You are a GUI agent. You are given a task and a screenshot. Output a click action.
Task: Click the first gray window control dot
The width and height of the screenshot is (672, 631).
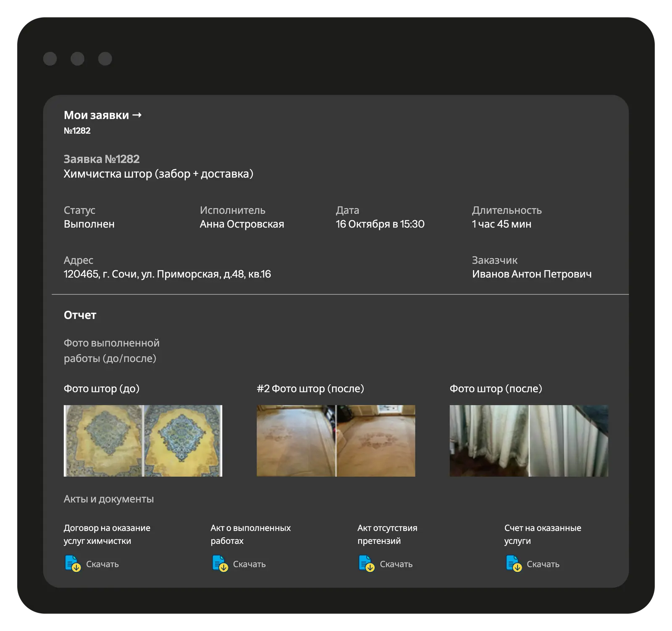(x=50, y=59)
